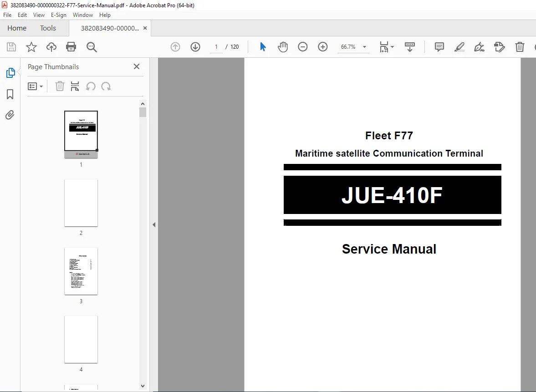536x392 pixels.
Task: Switch to the Tools tab
Action: (x=48, y=28)
